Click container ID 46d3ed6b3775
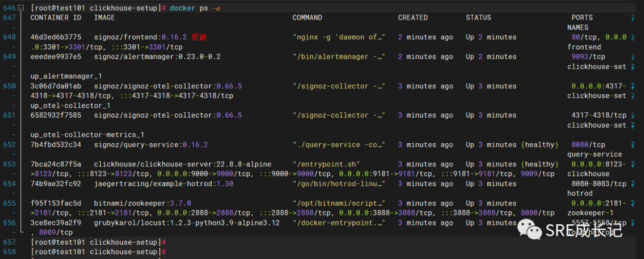 (56, 37)
